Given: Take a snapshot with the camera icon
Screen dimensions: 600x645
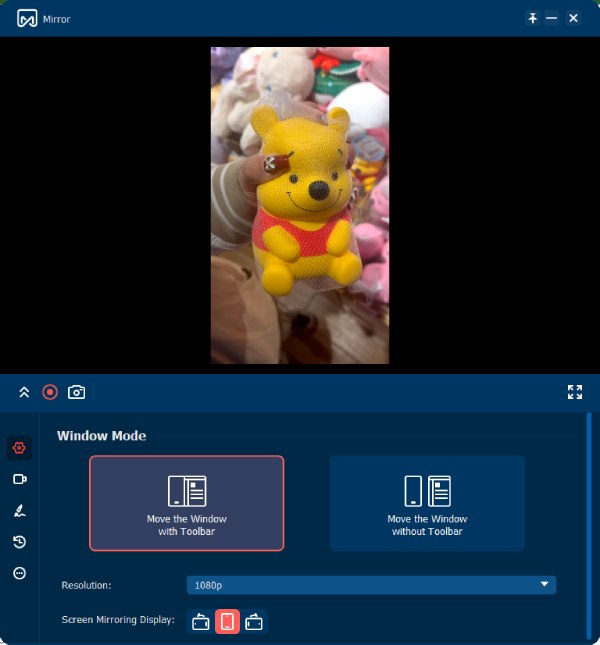Looking at the screenshot, I should pos(76,392).
